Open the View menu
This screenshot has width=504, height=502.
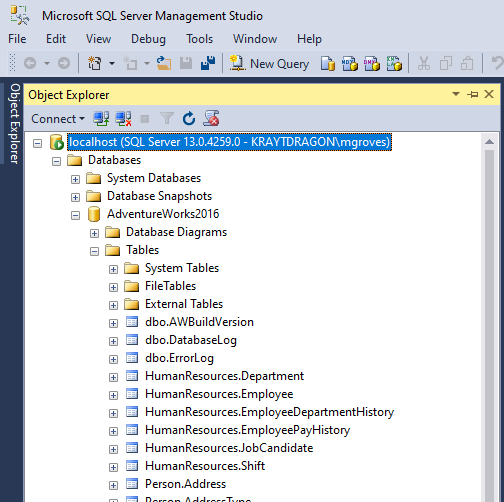(x=98, y=39)
